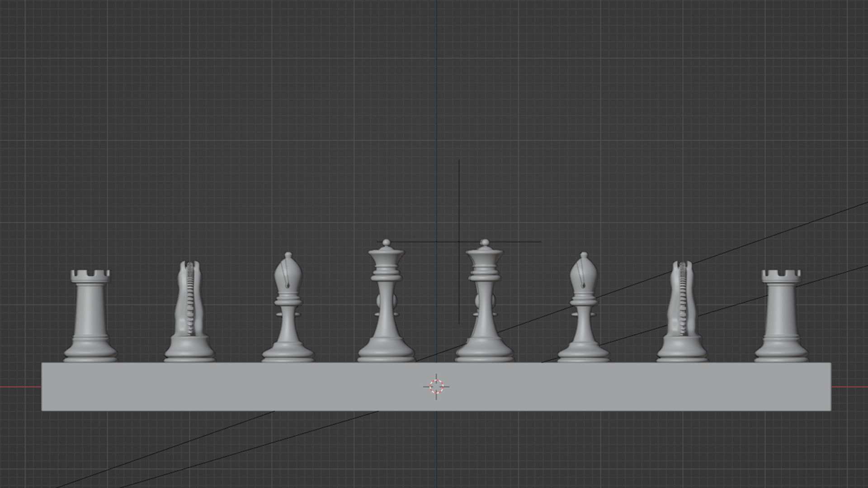Screen dimensions: 868x488
Task: Select the left-center piece with crown finial
Action: (x=386, y=300)
